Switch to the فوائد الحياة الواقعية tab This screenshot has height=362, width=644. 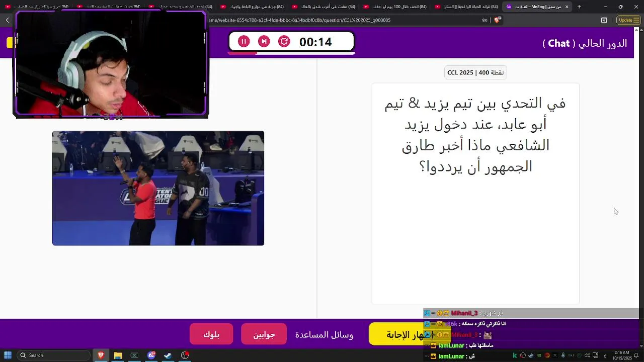[x=467, y=7]
